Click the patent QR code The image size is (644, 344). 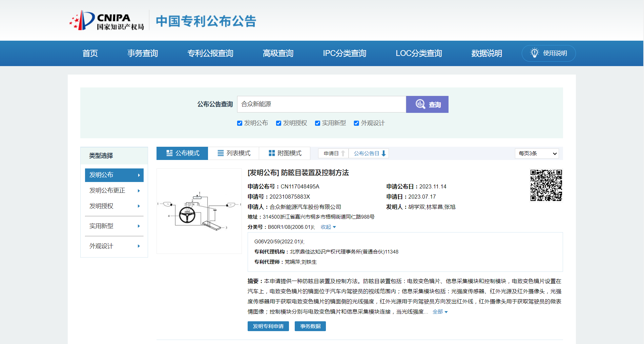pos(546,185)
